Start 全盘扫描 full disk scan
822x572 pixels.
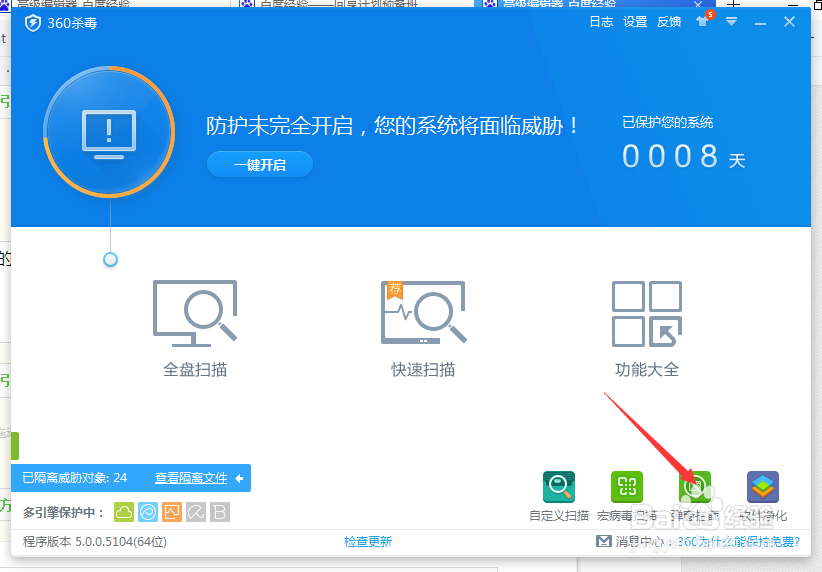[x=195, y=328]
